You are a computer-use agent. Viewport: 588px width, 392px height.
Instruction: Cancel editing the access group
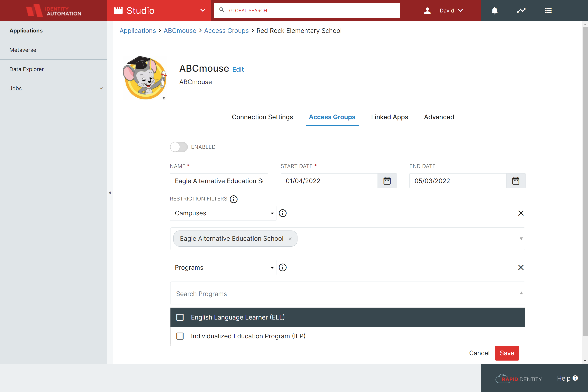click(x=479, y=353)
